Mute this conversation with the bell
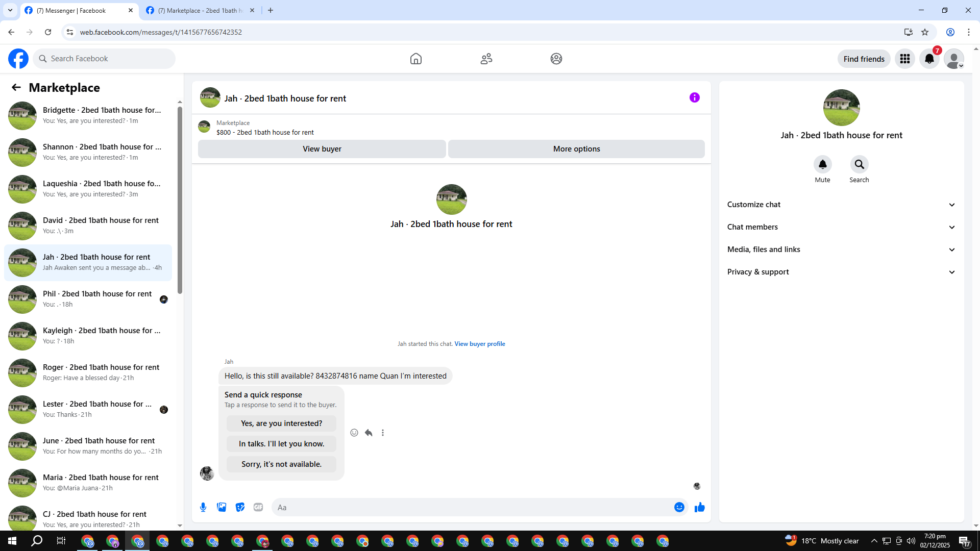The width and height of the screenshot is (980, 551). [822, 164]
